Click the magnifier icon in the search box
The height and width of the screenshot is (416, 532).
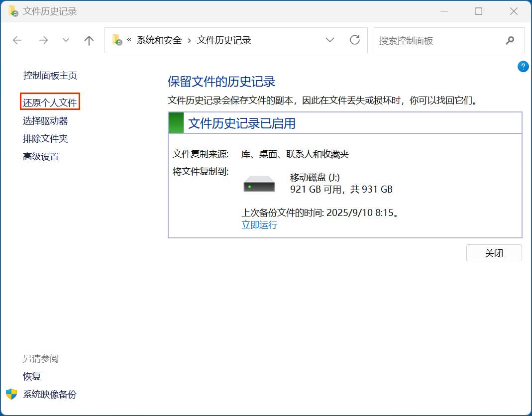coord(510,40)
